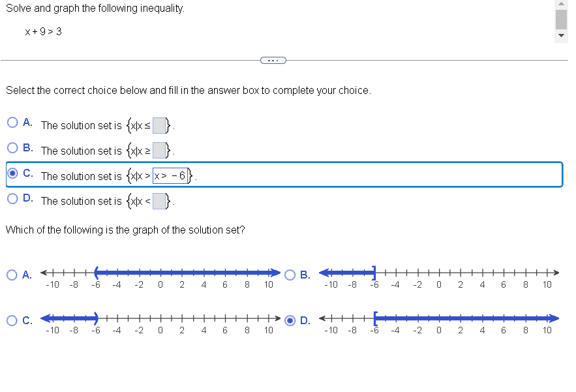Viewport: 576px width, 392px height.
Task: Choose graph option C radio button
Action: [12, 320]
